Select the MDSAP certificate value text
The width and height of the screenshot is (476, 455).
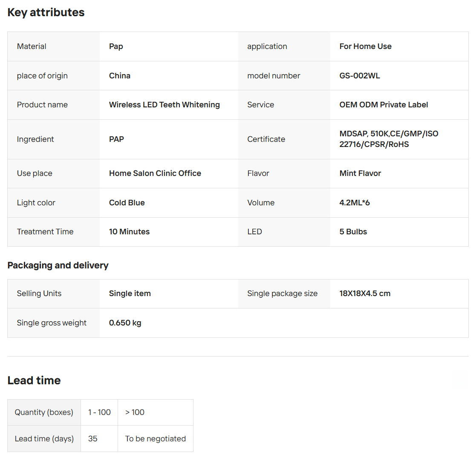click(x=389, y=139)
